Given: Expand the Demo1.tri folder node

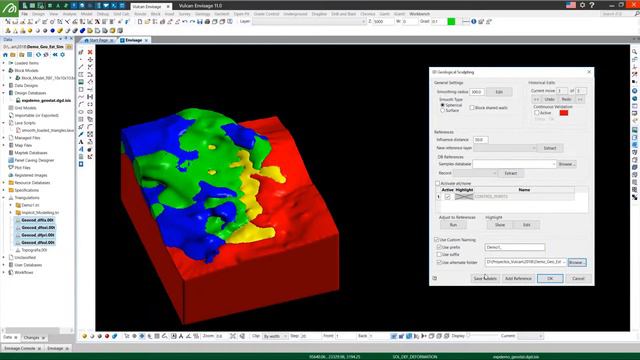Looking at the screenshot, I should coord(11,205).
